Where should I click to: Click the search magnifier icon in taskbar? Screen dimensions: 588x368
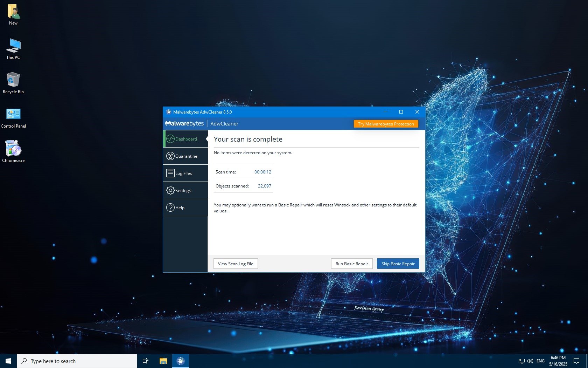pyautogui.click(x=24, y=361)
